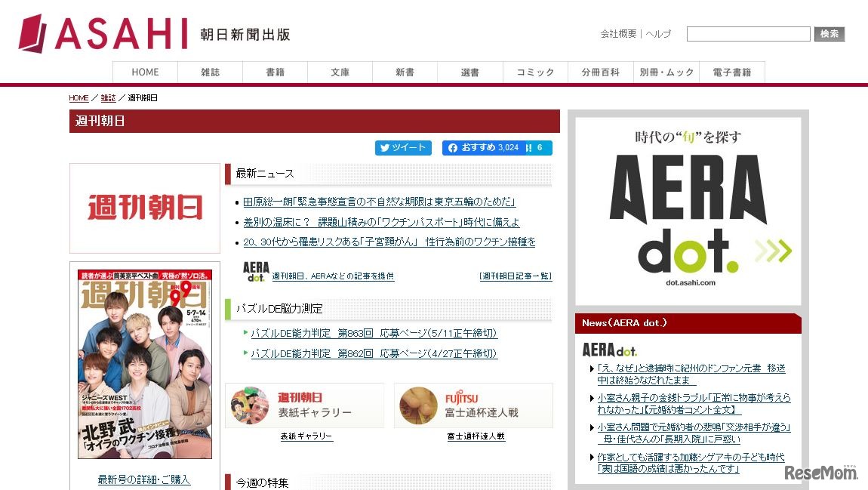This screenshot has height=490, width=868.
Task: Click the search input field
Action: [x=749, y=34]
